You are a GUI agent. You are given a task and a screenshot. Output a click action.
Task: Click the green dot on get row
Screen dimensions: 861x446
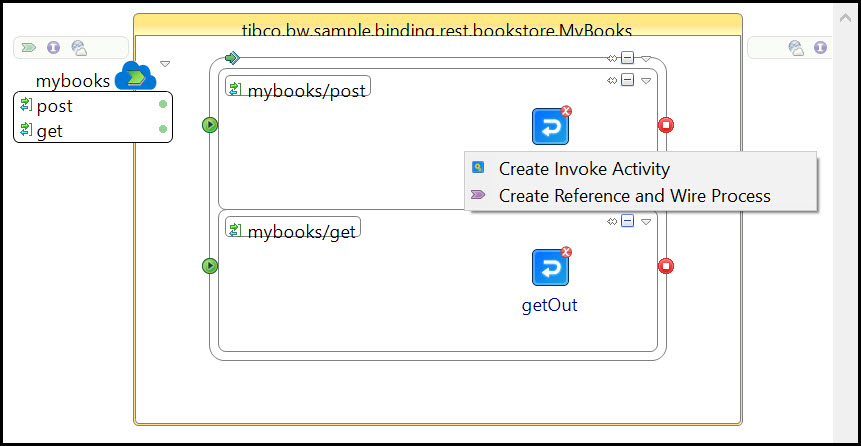tap(163, 129)
